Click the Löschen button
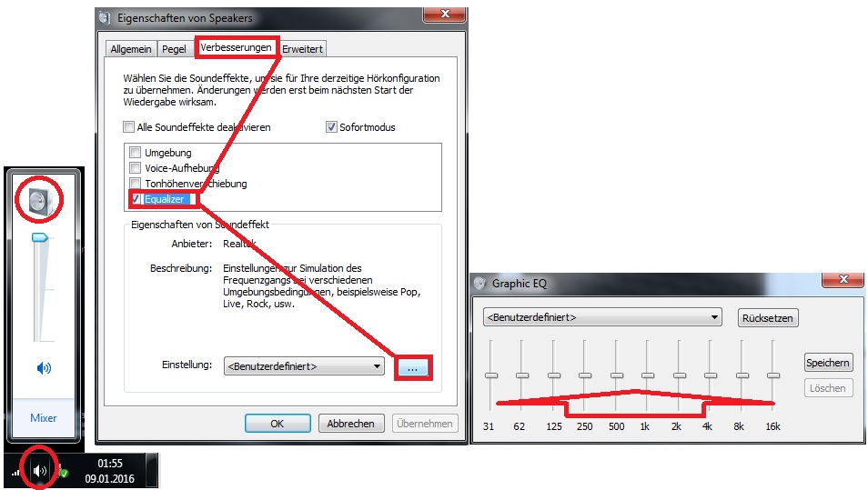Screen dimensions: 868x490 point(828,388)
